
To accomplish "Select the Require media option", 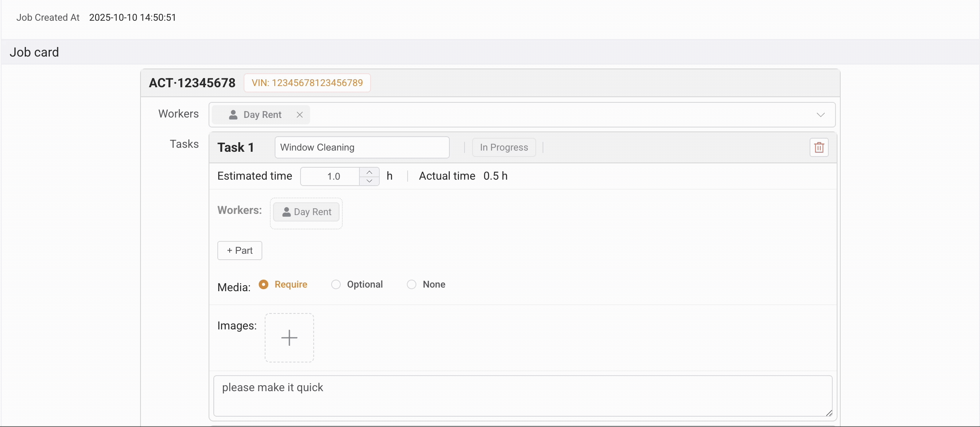I will pos(264,284).
